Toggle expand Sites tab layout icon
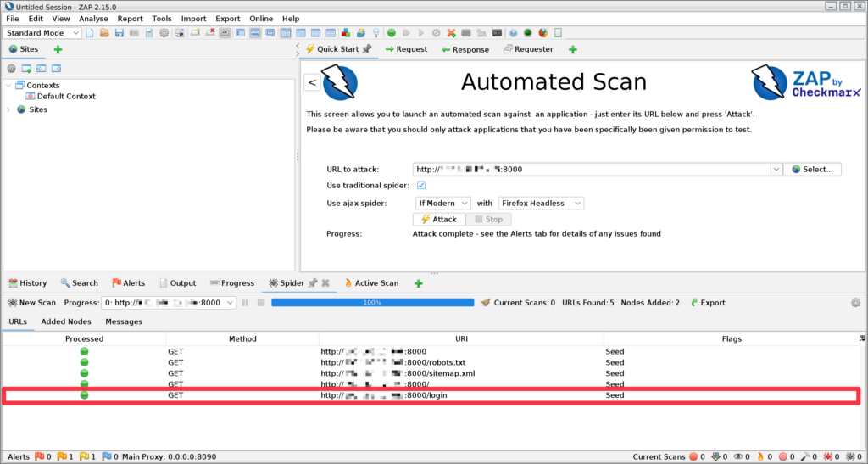 [x=240, y=33]
